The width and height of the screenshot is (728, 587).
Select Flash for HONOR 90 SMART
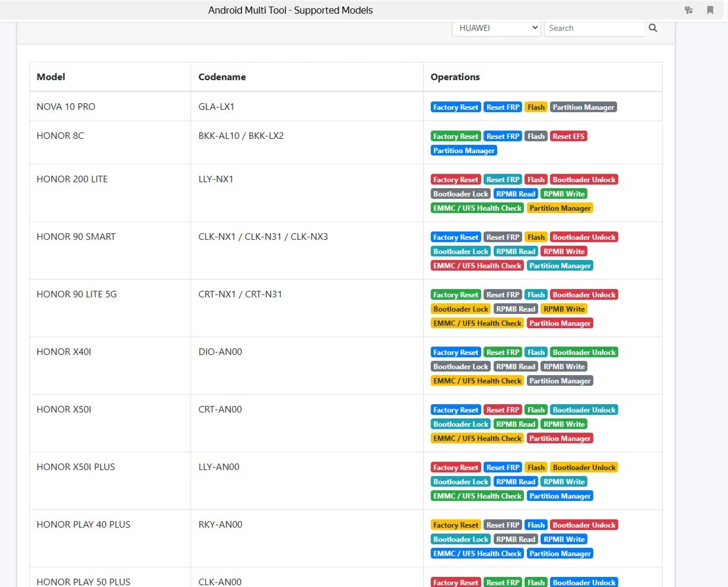pos(536,237)
